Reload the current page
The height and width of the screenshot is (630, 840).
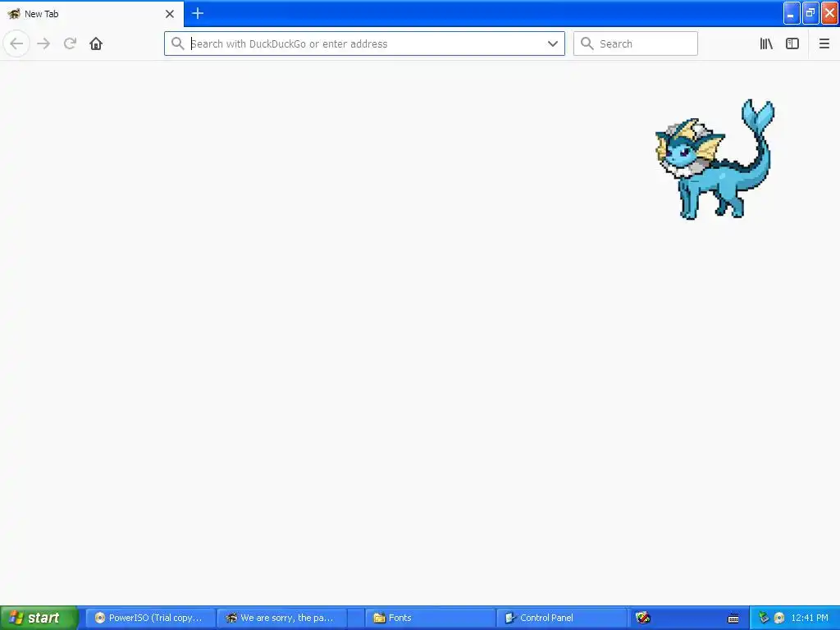point(70,43)
